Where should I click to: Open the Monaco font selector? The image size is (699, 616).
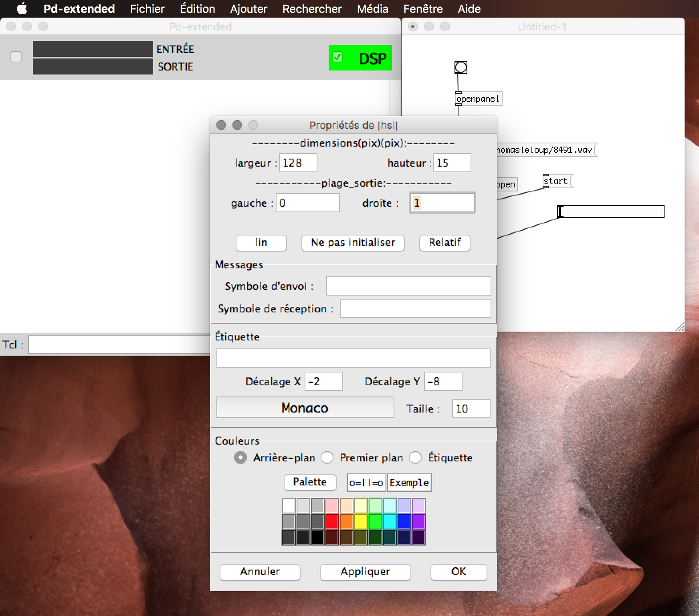point(305,408)
